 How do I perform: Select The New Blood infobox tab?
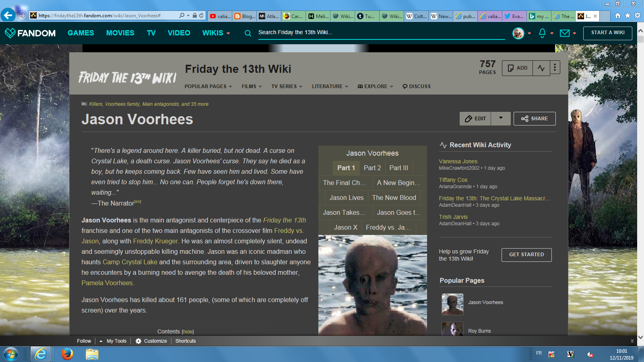[x=394, y=198]
